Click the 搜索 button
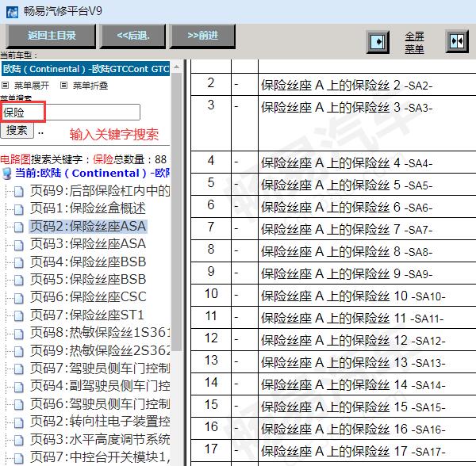 17,131
